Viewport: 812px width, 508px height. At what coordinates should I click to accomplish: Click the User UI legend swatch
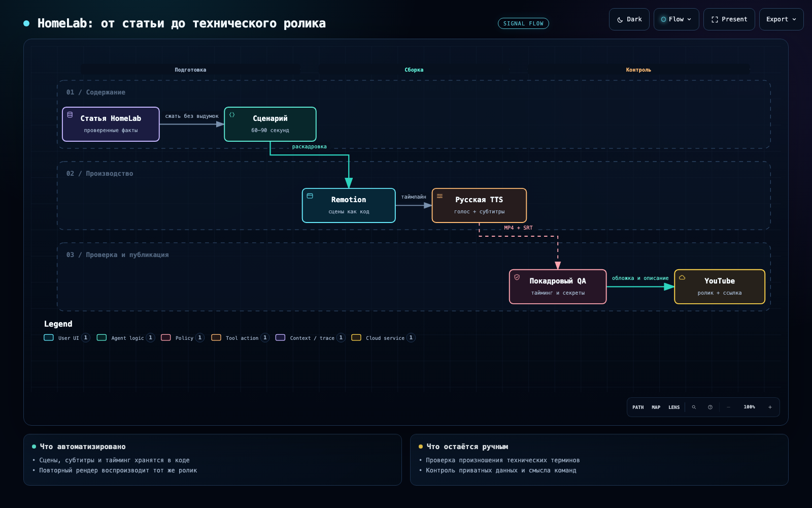click(x=49, y=337)
